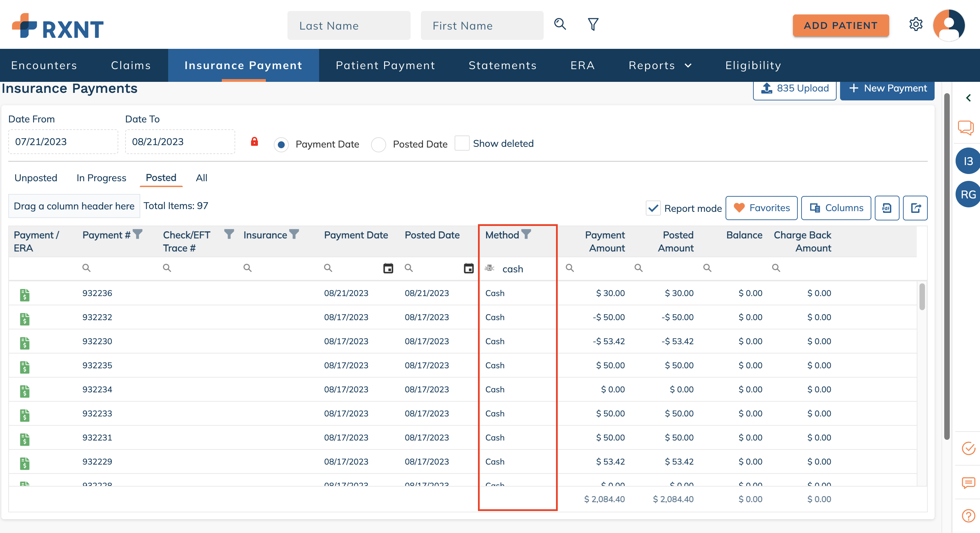Open the settings gear icon
The image size is (980, 533).
(x=916, y=24)
